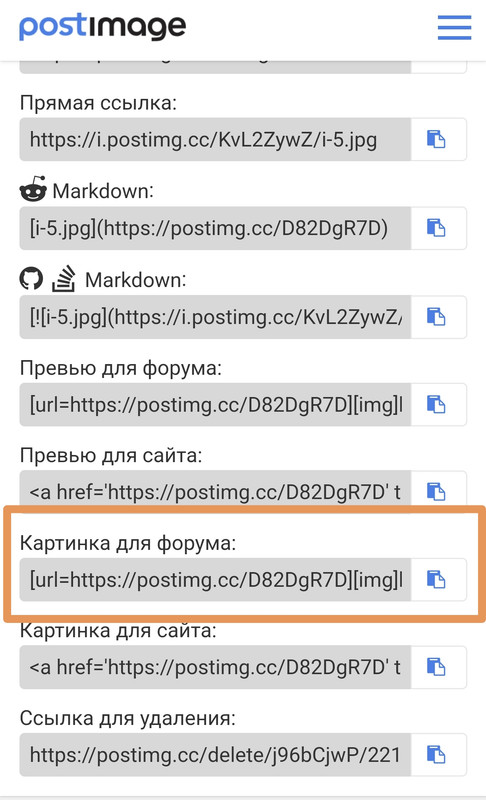Click the GitHub octocat icon
The width and height of the screenshot is (486, 800).
32,279
